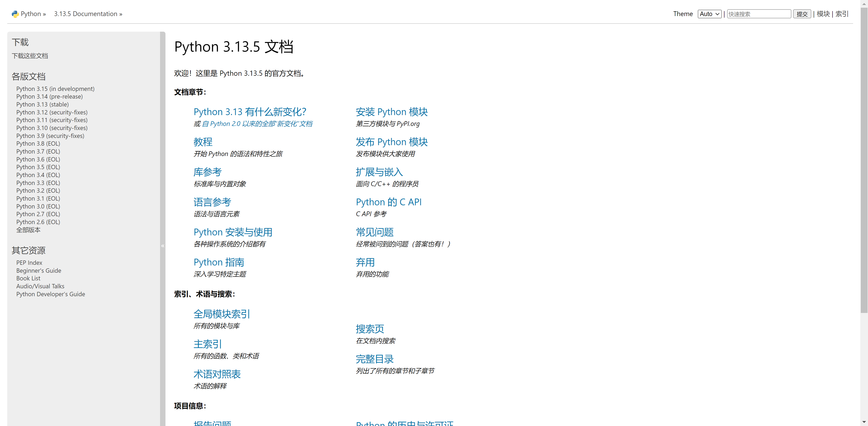
Task: Open Python 3.13 有什么新变化? heading link
Action: 250,111
